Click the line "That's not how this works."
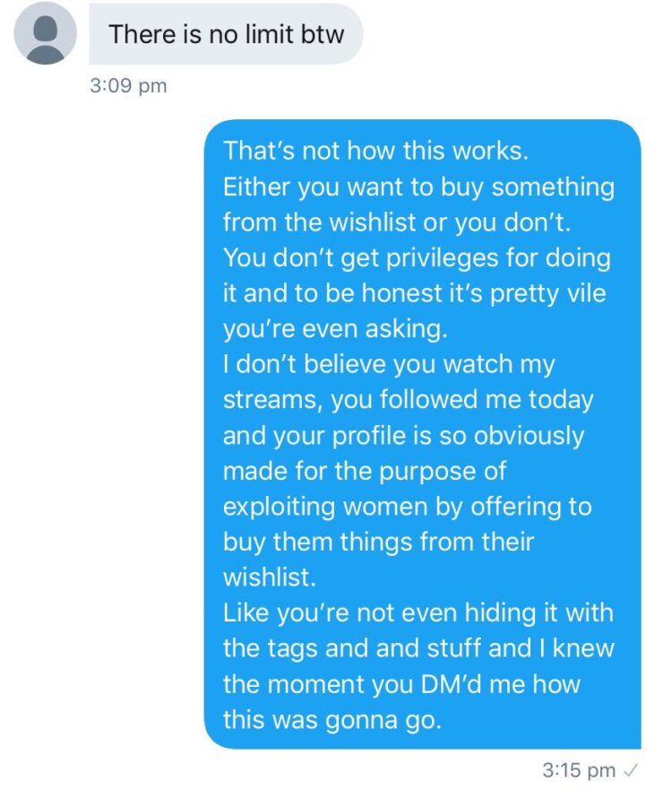 (x=375, y=151)
